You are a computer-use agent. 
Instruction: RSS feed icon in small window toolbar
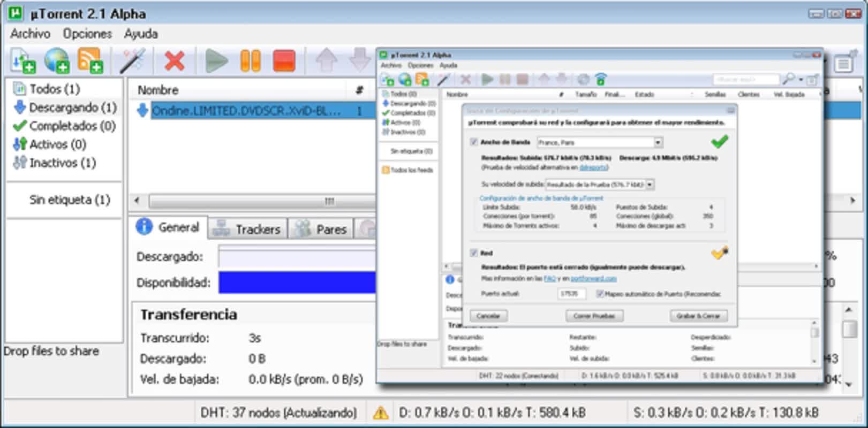[x=422, y=80]
